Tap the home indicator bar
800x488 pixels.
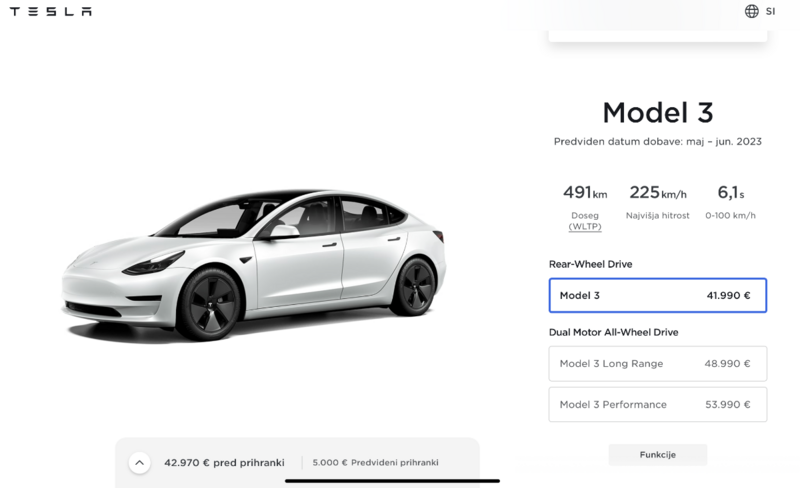coord(392,480)
